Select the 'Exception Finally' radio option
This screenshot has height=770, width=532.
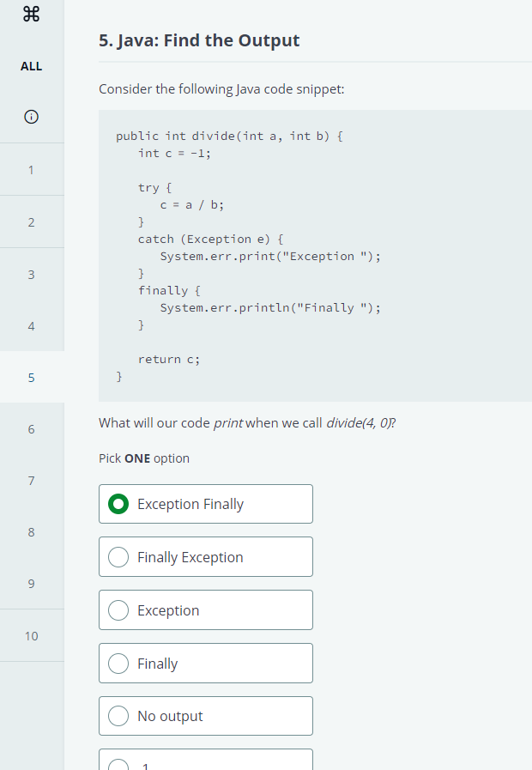206,504
